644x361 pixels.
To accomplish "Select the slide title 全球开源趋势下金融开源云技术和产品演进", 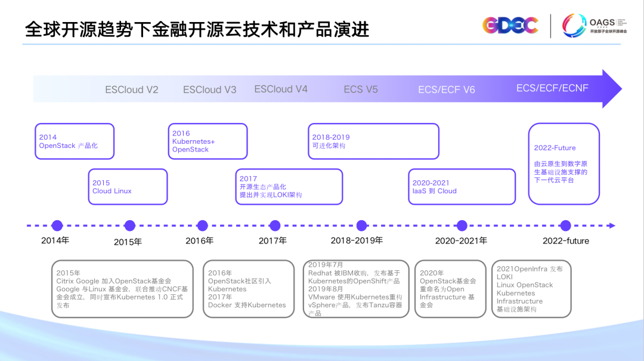I will point(197,29).
